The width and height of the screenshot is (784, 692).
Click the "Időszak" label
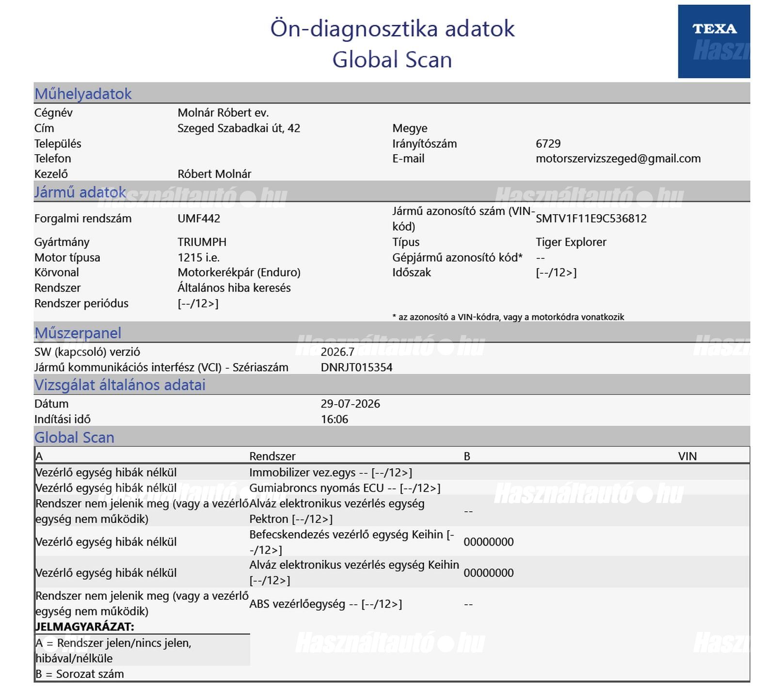tap(412, 272)
